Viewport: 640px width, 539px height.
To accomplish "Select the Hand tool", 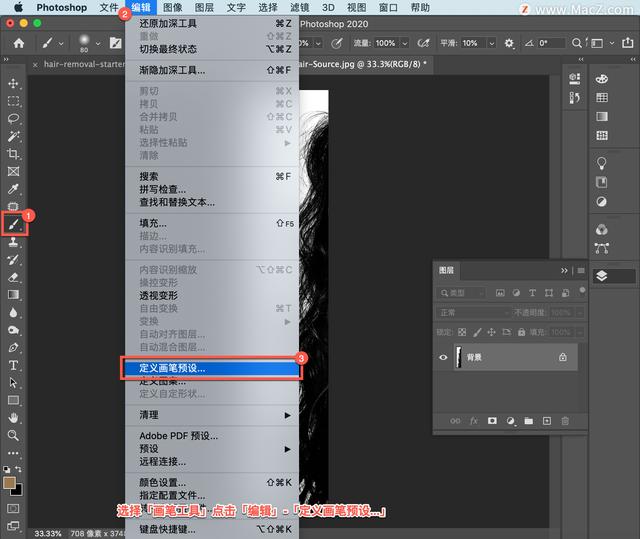I will 13,418.
